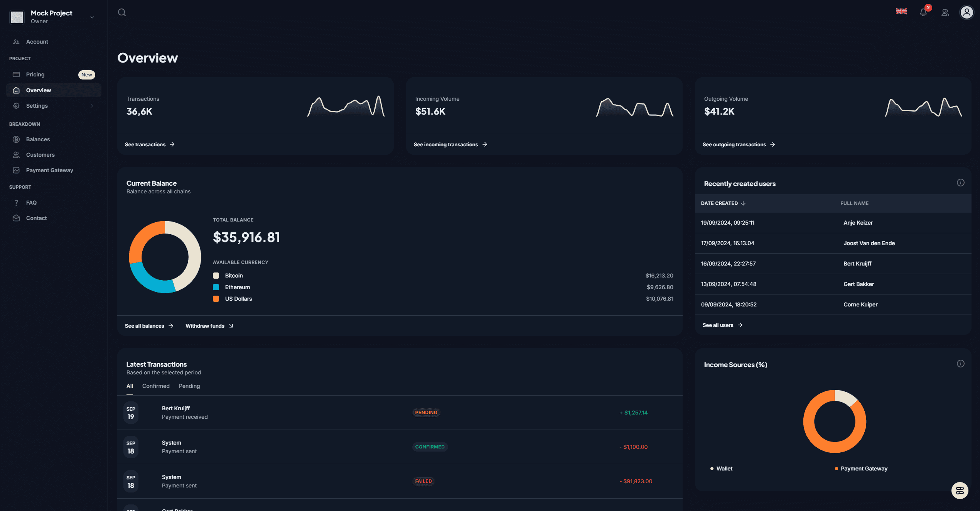Image resolution: width=980 pixels, height=511 pixels.
Task: Click the Payment Gateway sidebar icon
Action: [x=16, y=170]
